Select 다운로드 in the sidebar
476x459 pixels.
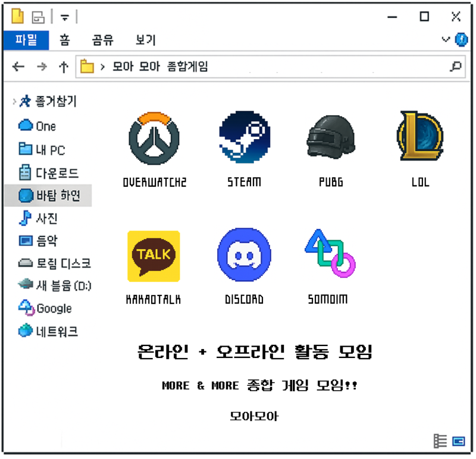[x=49, y=173]
